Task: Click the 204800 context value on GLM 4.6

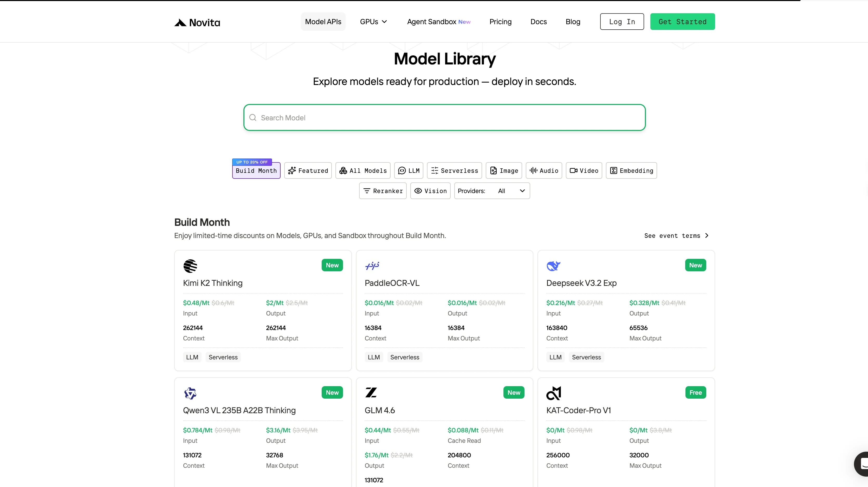Action: pos(459,455)
